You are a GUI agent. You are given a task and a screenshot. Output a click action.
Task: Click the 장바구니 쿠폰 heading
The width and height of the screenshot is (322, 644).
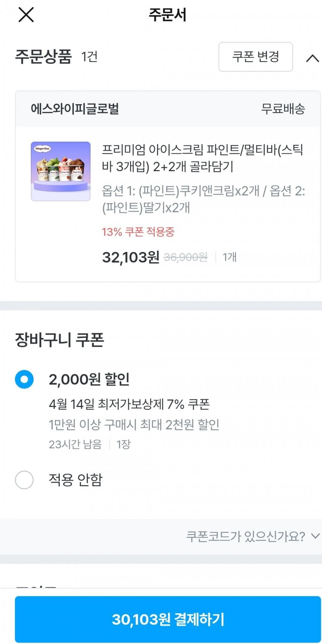point(59,340)
